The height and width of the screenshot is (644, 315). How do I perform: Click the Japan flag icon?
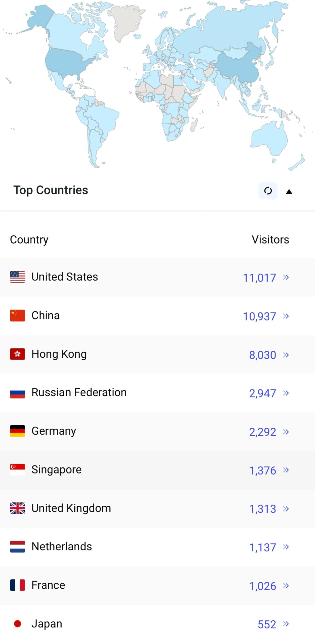[18, 624]
